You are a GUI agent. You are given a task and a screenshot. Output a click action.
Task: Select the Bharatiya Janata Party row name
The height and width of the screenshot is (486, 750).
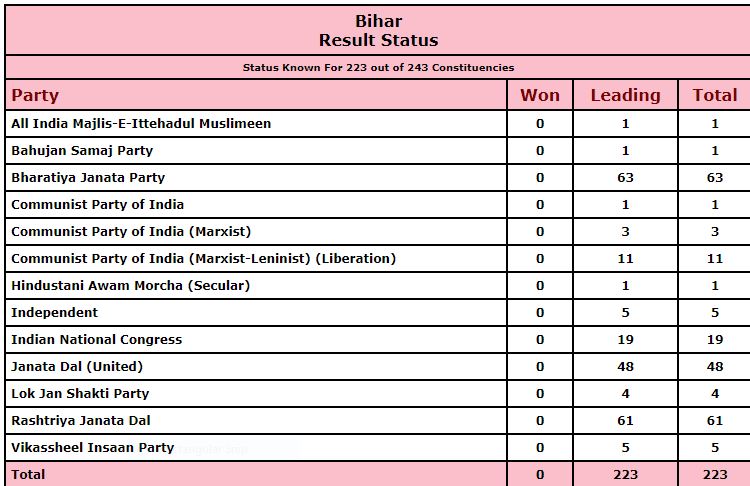(88, 177)
